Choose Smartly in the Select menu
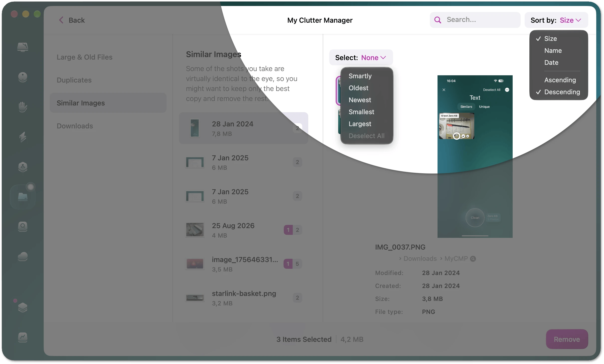Image resolution: width=604 pixels, height=364 pixels. [x=367, y=76]
